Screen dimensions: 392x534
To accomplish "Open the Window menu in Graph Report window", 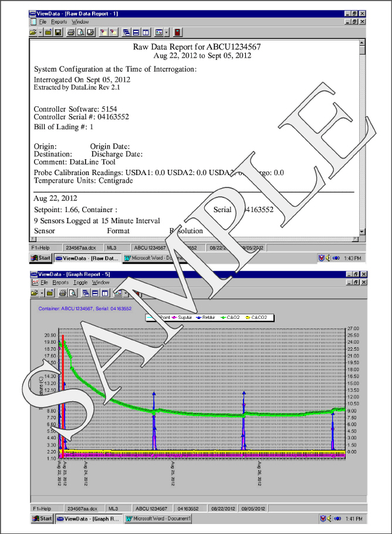I will [x=100, y=283].
